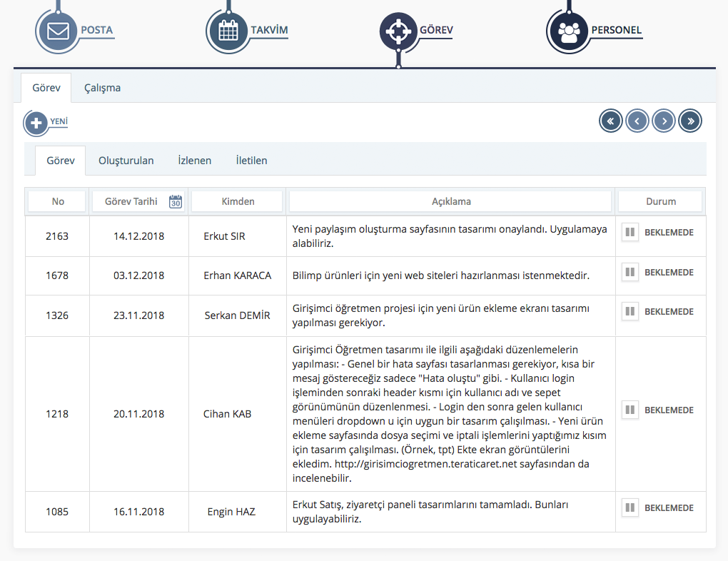Toggle pause status for task 2163
The image size is (728, 561).
click(630, 232)
